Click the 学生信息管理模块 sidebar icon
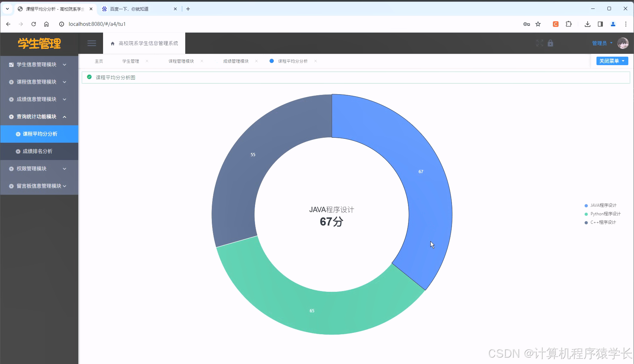 11,64
